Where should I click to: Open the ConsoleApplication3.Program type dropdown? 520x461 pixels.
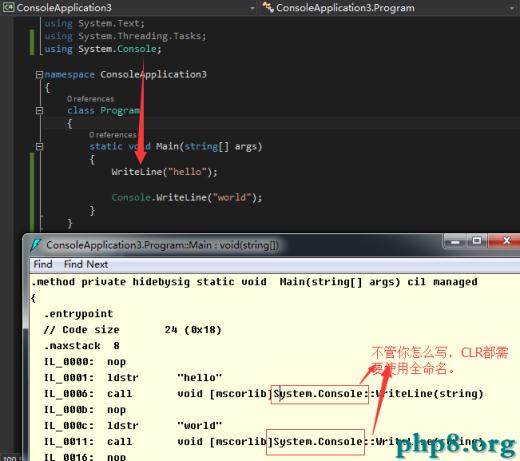(389, 8)
